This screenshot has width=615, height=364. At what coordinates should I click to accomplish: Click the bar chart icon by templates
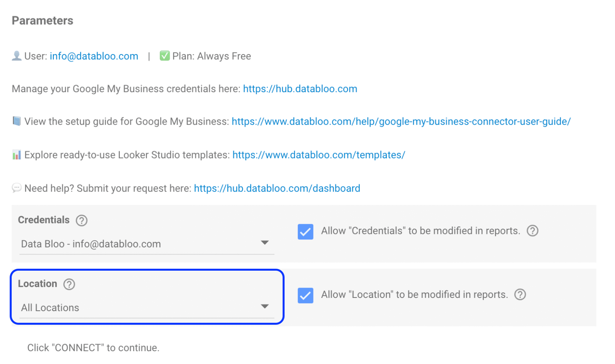pyautogui.click(x=17, y=155)
